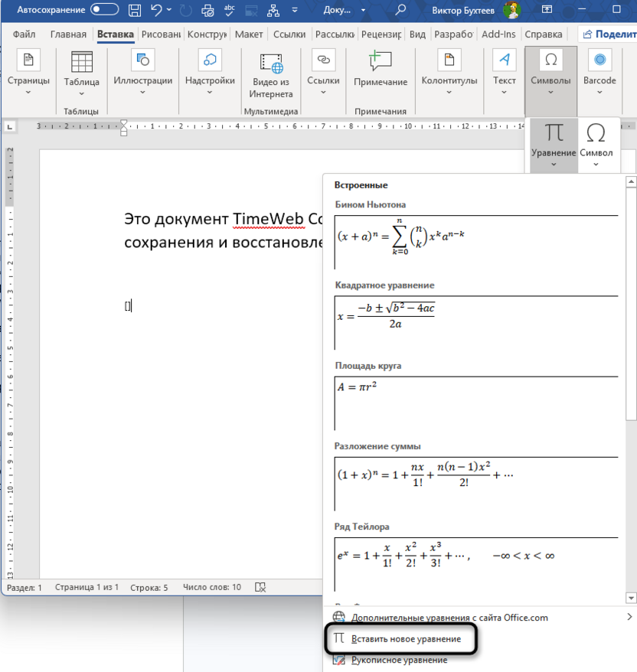The image size is (637, 672).
Task: Click the gallery scroll down arrow
Action: (631, 598)
